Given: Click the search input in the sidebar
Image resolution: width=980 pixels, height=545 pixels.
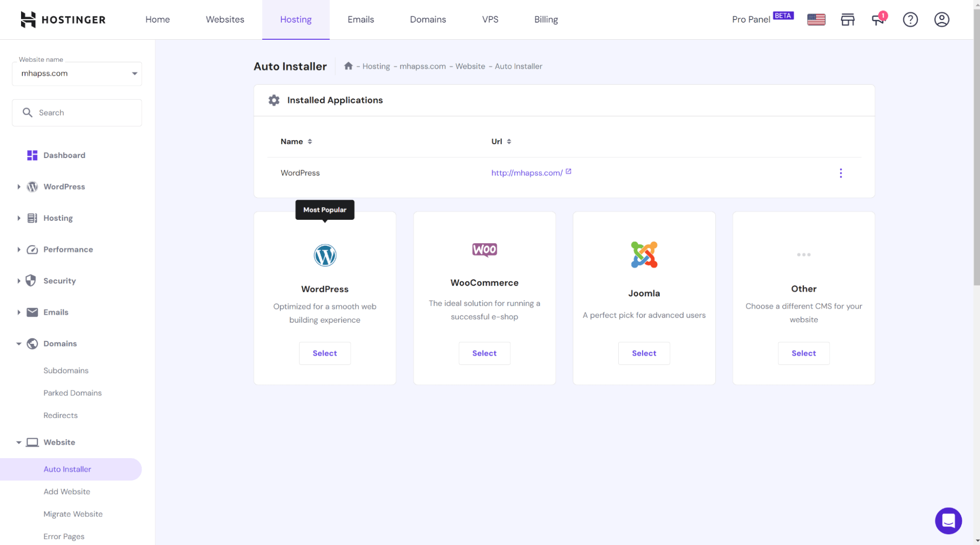Looking at the screenshot, I should tap(76, 112).
